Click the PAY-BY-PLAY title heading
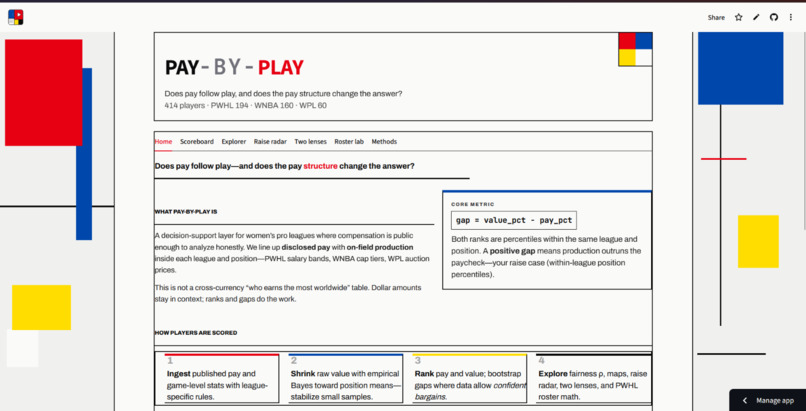The image size is (806, 411). point(234,67)
